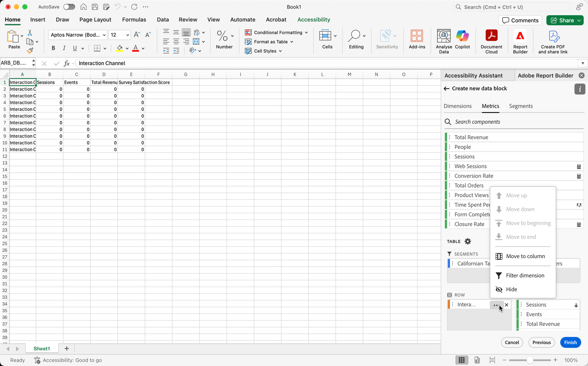Viewport: 588px width, 366px height.
Task: Switch to the Accessibility Assistant pane tab
Action: tap(474, 76)
